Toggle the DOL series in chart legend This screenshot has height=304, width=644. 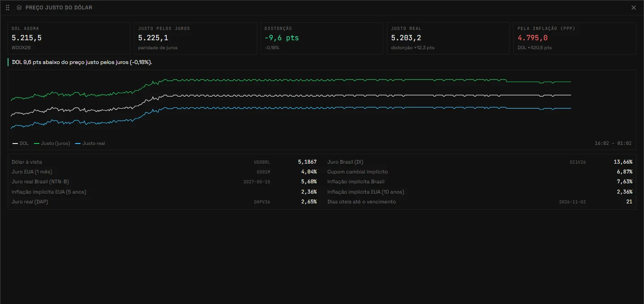[x=21, y=144]
